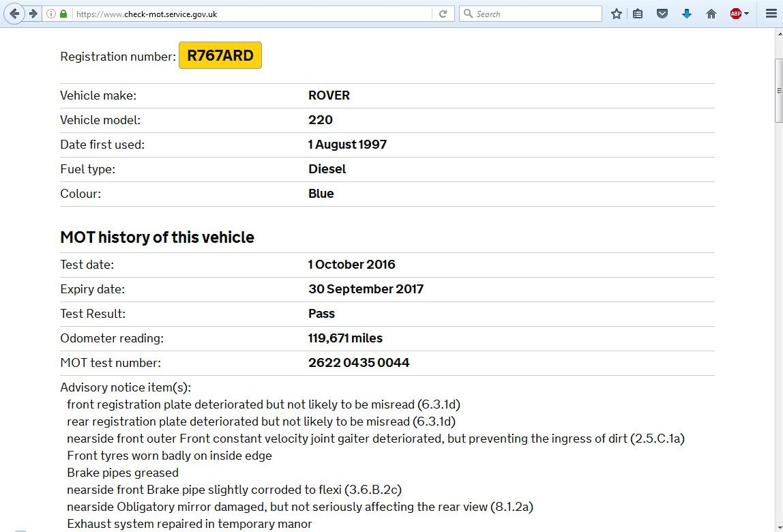
Task: Click the Vehicle model label
Action: pos(100,120)
